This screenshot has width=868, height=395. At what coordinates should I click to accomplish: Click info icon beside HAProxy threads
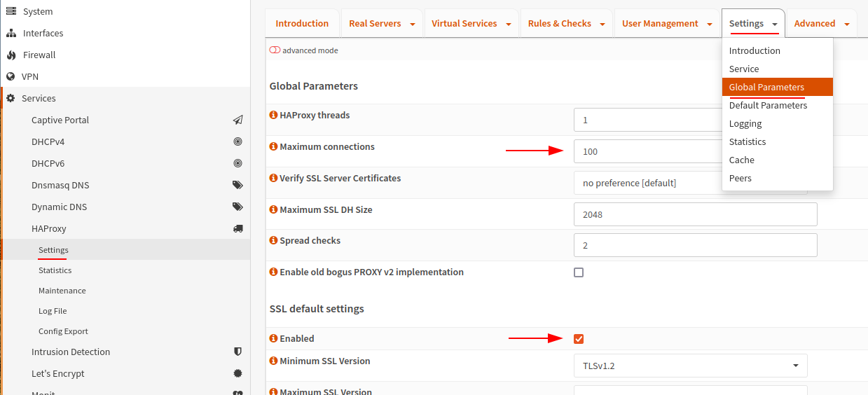click(x=274, y=115)
